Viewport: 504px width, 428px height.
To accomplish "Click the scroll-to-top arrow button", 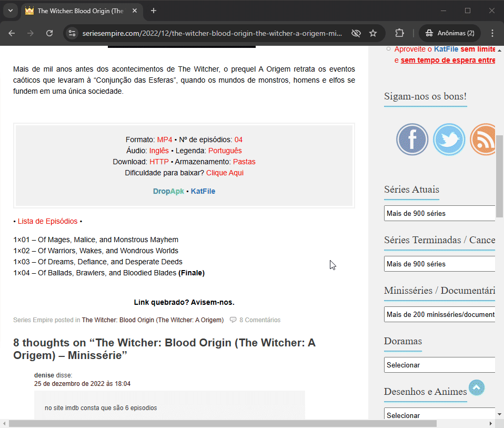I will (476, 387).
